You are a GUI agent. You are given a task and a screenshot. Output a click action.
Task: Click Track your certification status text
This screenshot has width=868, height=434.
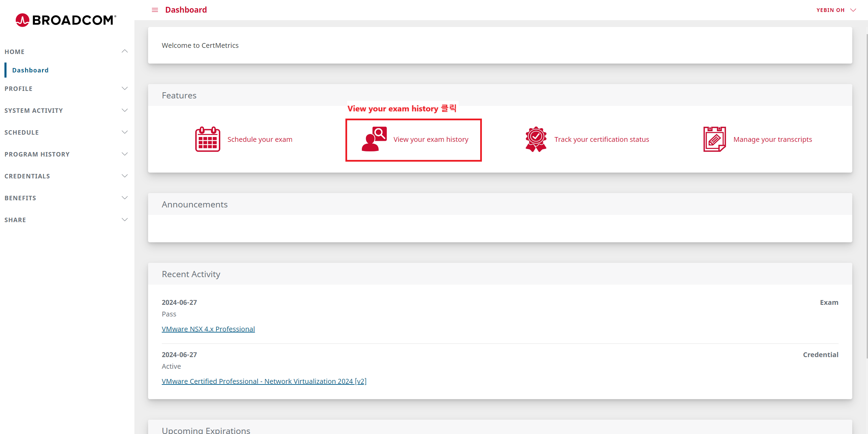(x=602, y=139)
